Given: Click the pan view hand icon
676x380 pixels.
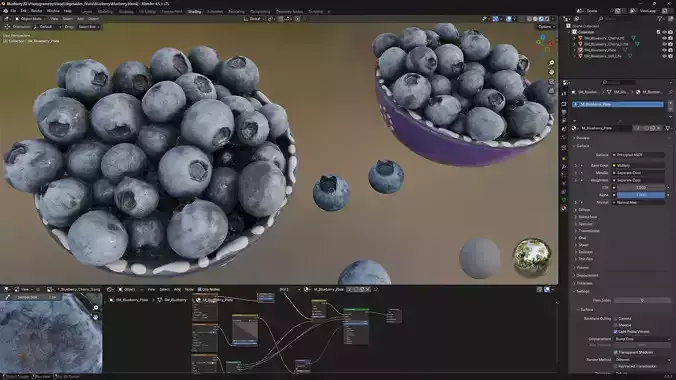Looking at the screenshot, I should 551,72.
